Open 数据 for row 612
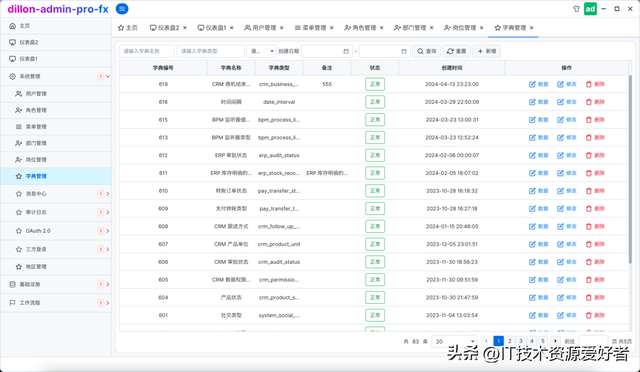Image resolution: width=640 pixels, height=372 pixels. pyautogui.click(x=538, y=155)
